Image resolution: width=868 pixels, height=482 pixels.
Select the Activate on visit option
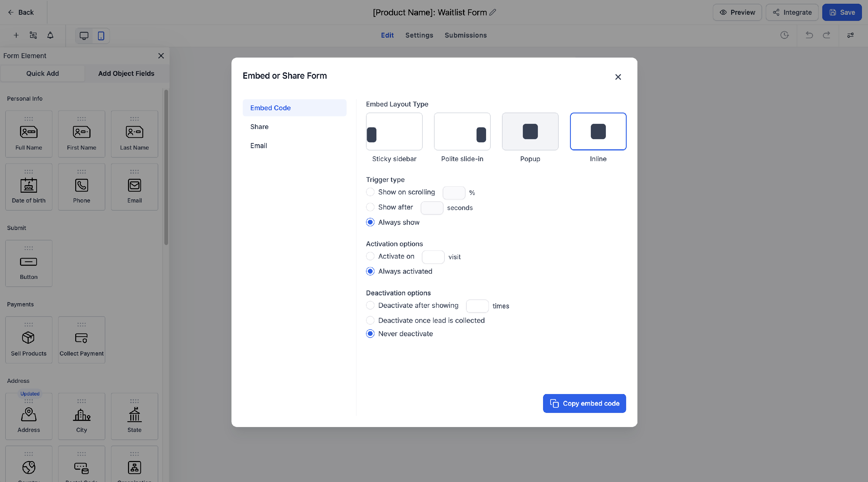[x=370, y=256]
